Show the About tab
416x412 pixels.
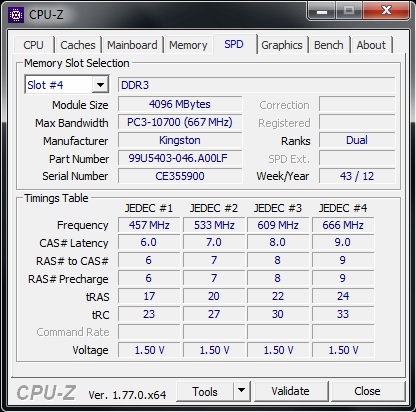(371, 45)
